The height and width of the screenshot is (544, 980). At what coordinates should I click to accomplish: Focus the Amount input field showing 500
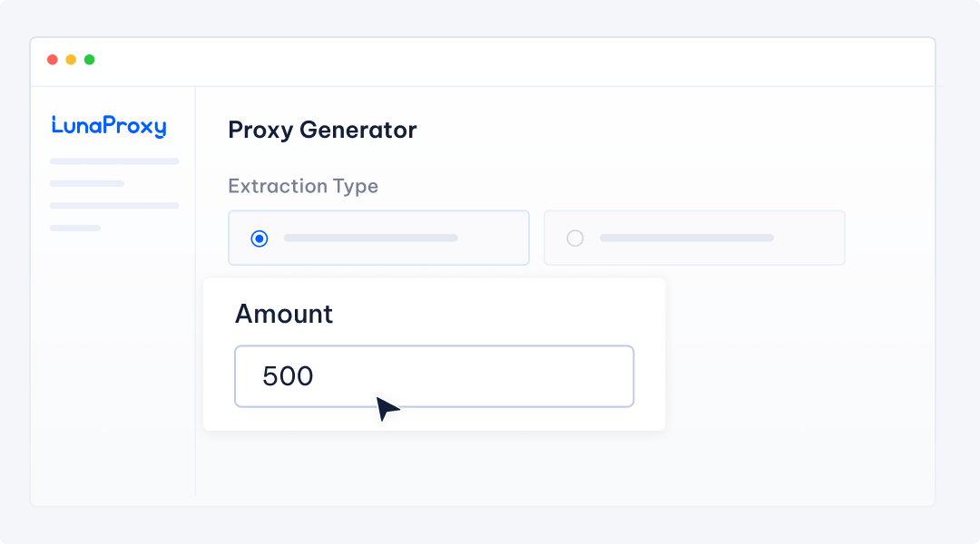click(x=435, y=376)
